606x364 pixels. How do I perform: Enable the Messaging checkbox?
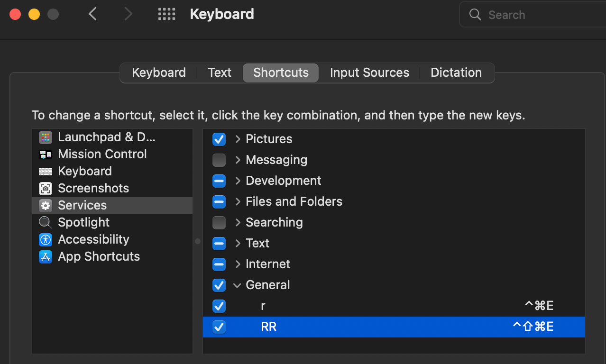click(219, 160)
